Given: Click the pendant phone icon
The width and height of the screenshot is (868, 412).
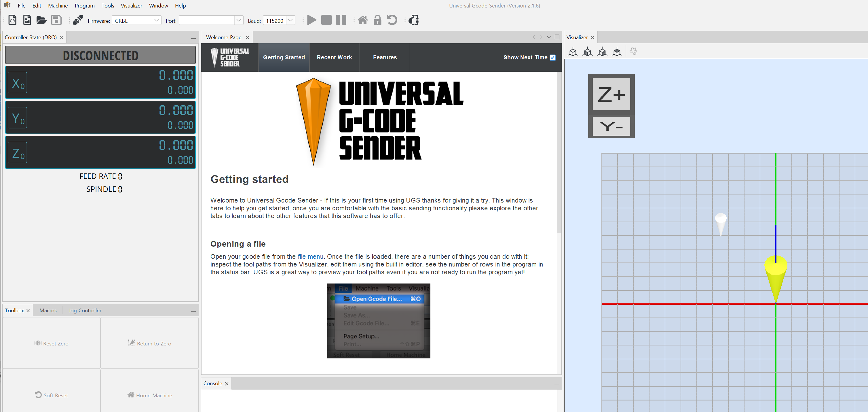Looking at the screenshot, I should point(413,20).
